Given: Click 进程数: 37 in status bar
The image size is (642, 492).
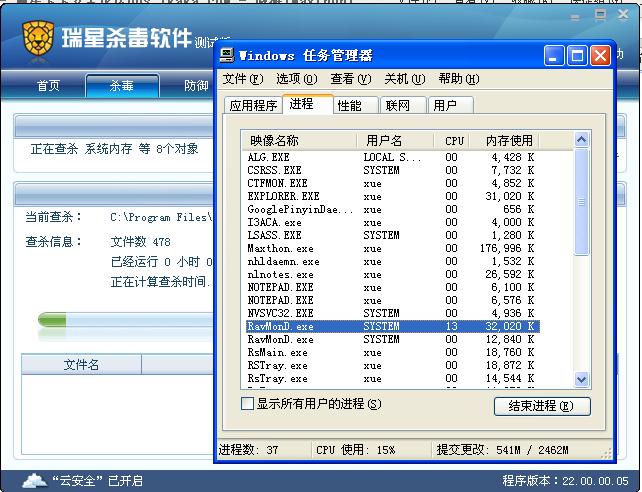Looking at the screenshot, I should tap(249, 450).
